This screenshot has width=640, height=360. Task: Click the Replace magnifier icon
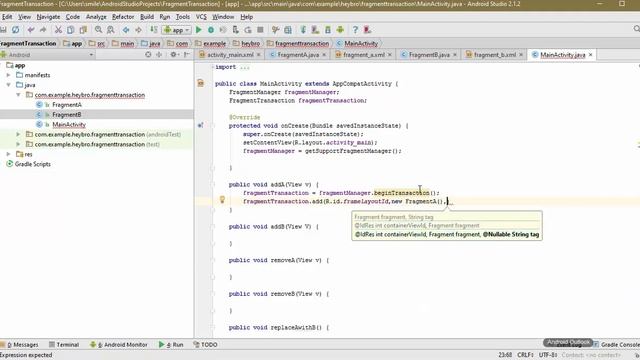(x=111, y=30)
